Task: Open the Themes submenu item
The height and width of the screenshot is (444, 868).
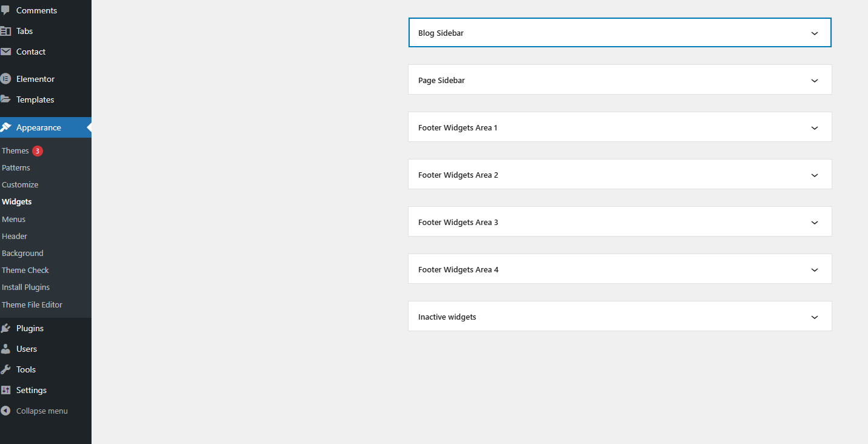Action: tap(15, 150)
